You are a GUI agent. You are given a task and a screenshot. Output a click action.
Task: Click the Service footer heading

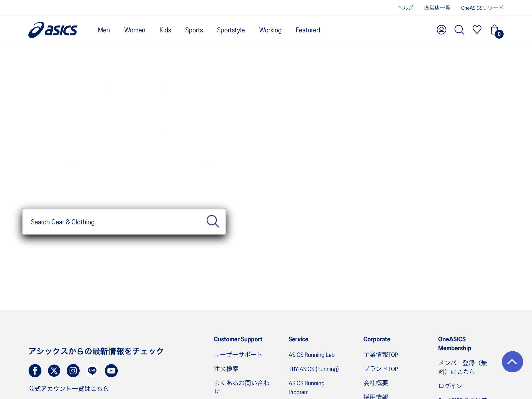click(x=298, y=339)
